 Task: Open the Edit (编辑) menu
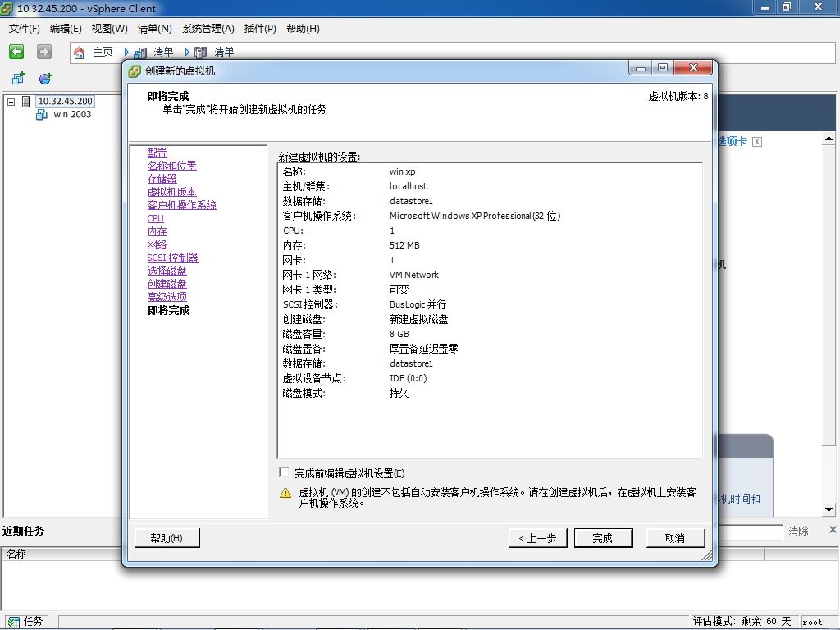click(x=66, y=29)
